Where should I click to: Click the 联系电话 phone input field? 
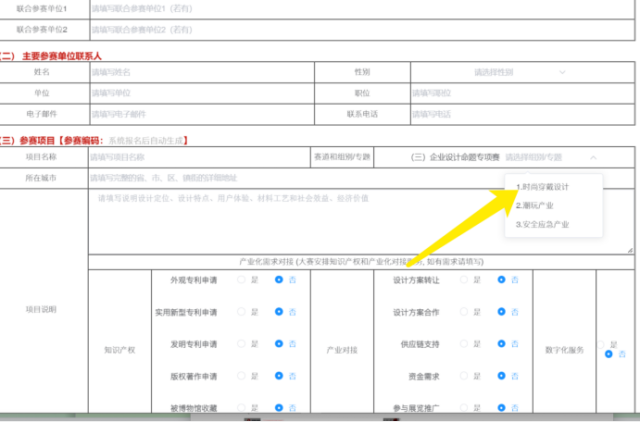click(x=522, y=114)
